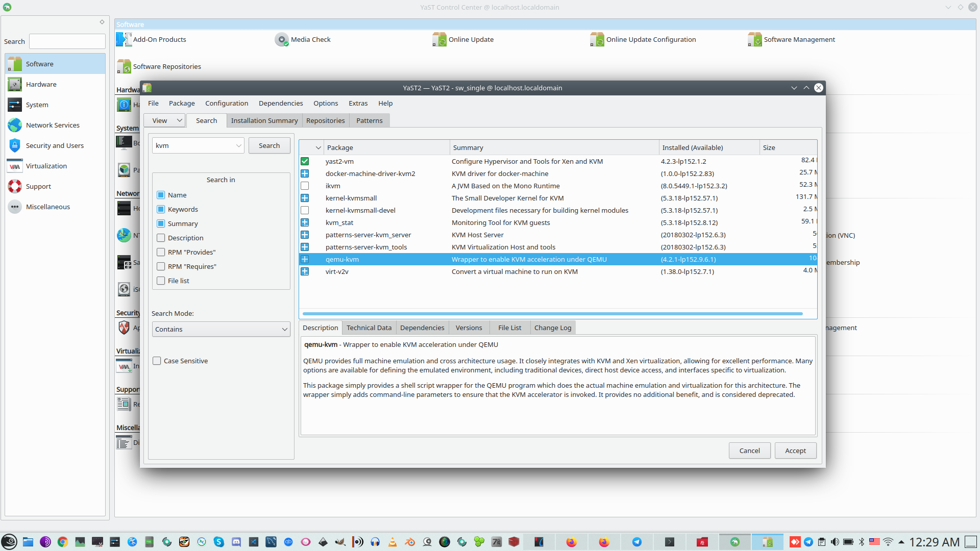
Task: Select the Security and Users sidebar icon
Action: [15, 145]
